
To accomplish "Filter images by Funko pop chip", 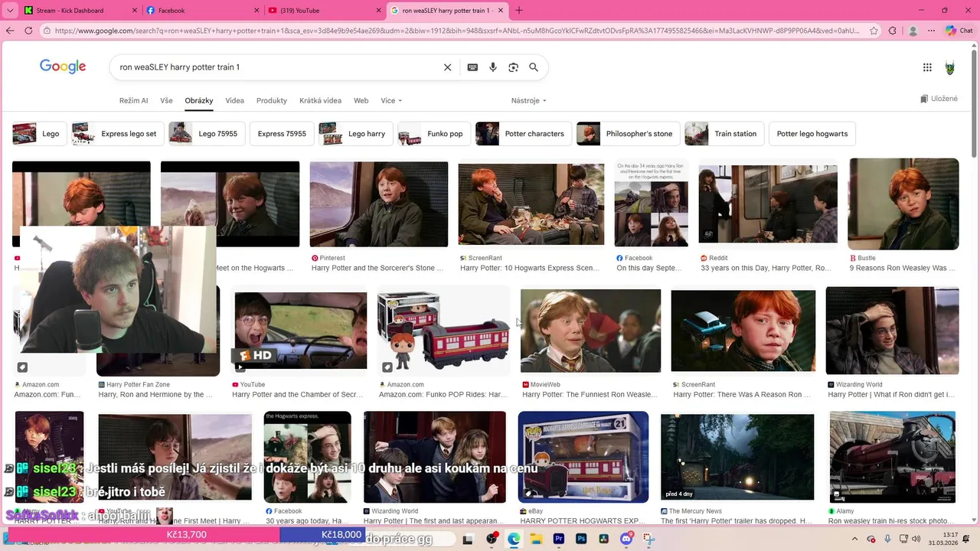I will point(434,133).
